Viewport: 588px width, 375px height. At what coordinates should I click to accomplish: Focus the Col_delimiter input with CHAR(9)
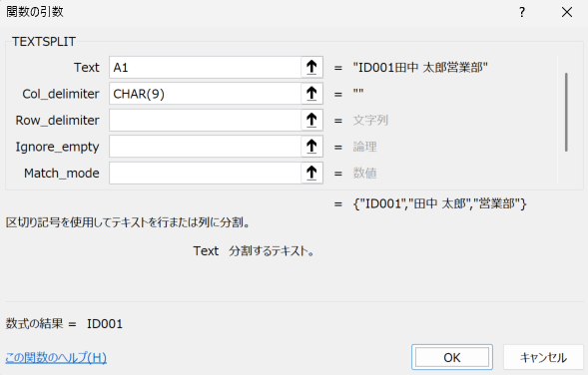click(205, 94)
